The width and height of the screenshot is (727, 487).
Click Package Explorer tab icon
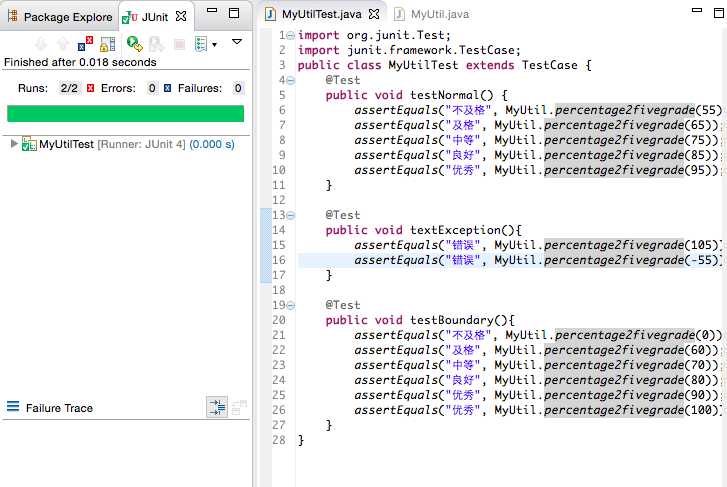(x=13, y=16)
